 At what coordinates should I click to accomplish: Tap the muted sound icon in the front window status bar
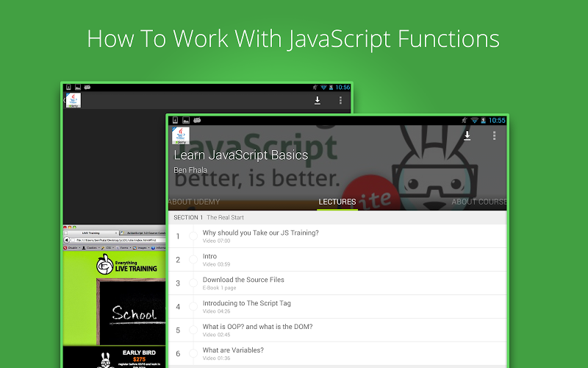click(465, 120)
